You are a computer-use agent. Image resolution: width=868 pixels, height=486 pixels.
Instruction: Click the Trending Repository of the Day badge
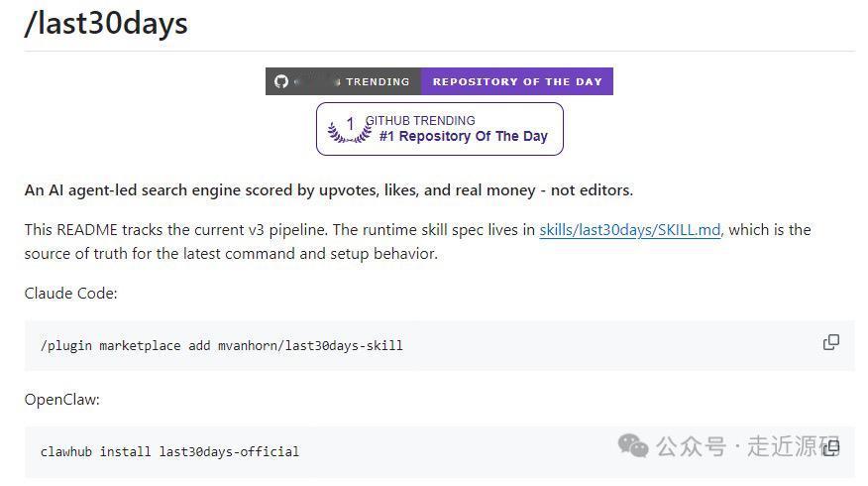(439, 81)
